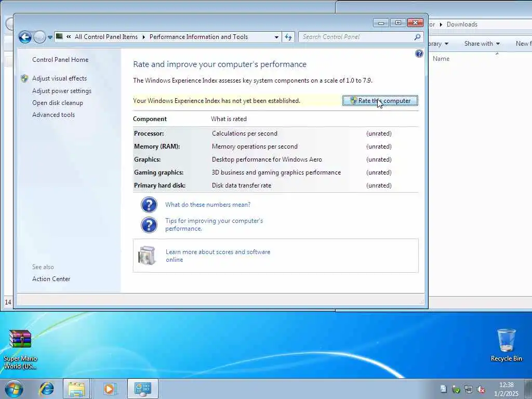The width and height of the screenshot is (532, 399).
Task: Click help icon beside Tips for improving
Action: tap(149, 224)
